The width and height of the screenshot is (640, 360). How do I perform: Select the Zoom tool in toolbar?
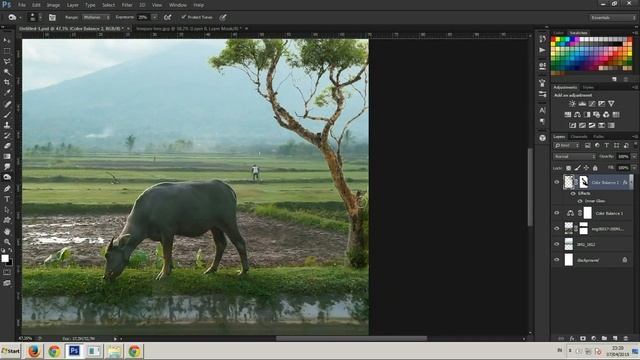[x=7, y=242]
